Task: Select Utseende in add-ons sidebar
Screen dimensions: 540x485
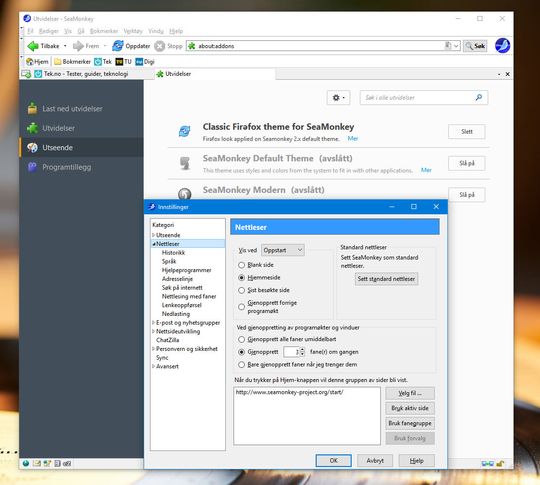Action: tap(81, 147)
